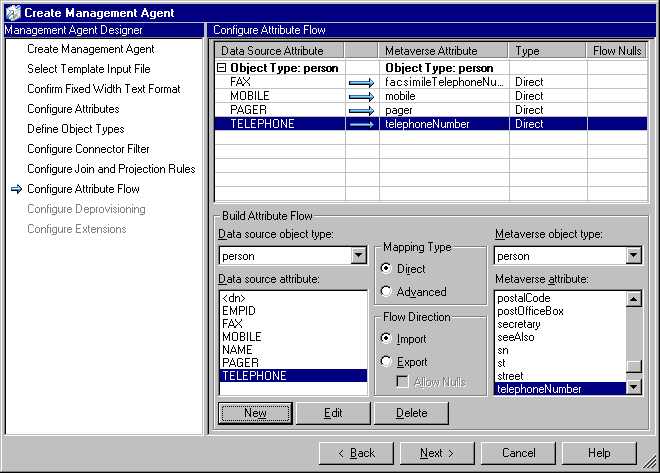Select the Direct mapping type

pos(386,269)
